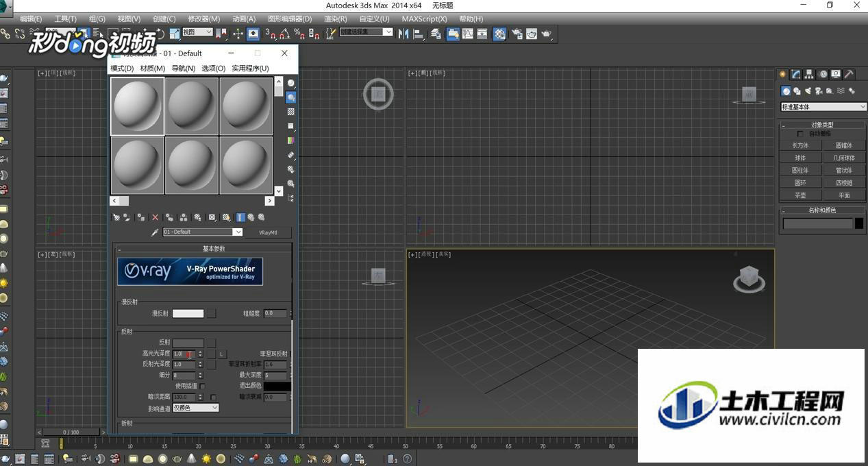Click the ViewCube in perspective viewport

pos(749,279)
